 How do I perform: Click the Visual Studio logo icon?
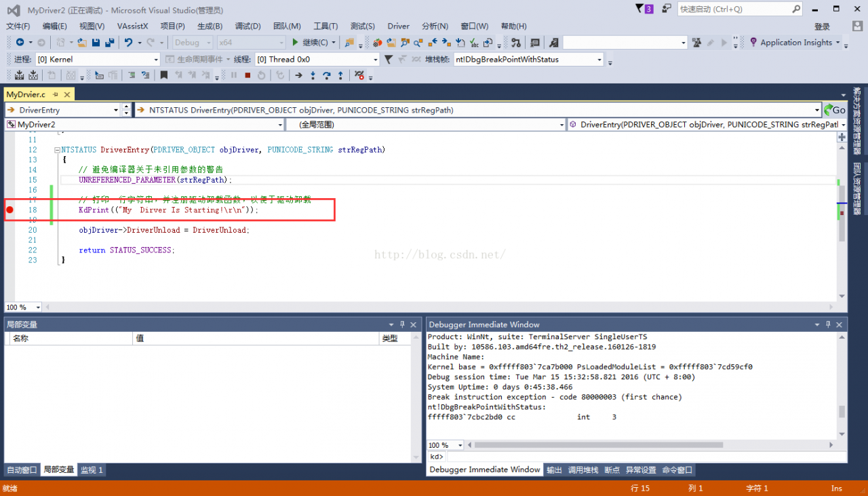pyautogui.click(x=13, y=9)
